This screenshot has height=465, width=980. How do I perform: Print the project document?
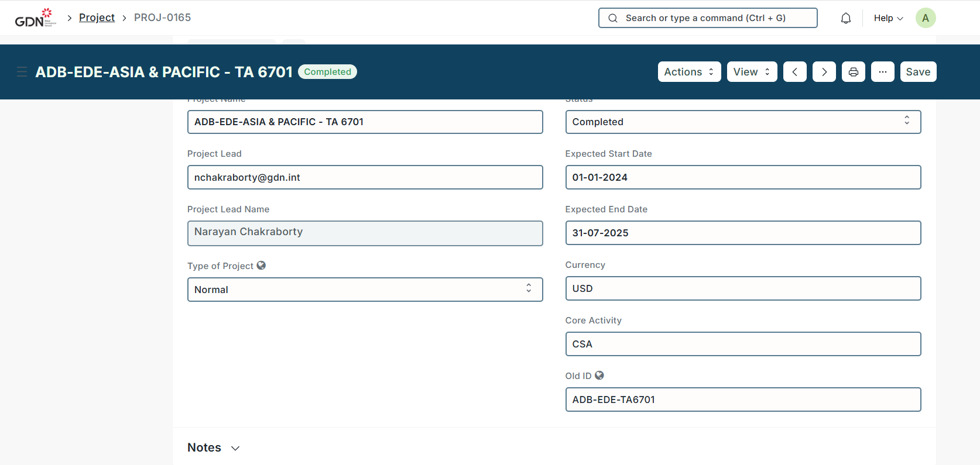coord(853,72)
